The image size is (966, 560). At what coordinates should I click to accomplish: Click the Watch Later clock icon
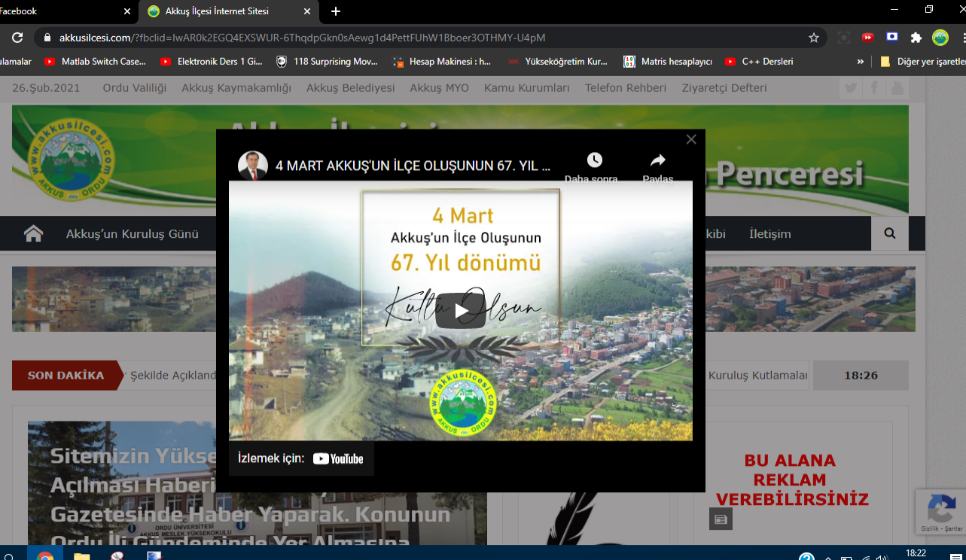(x=594, y=160)
